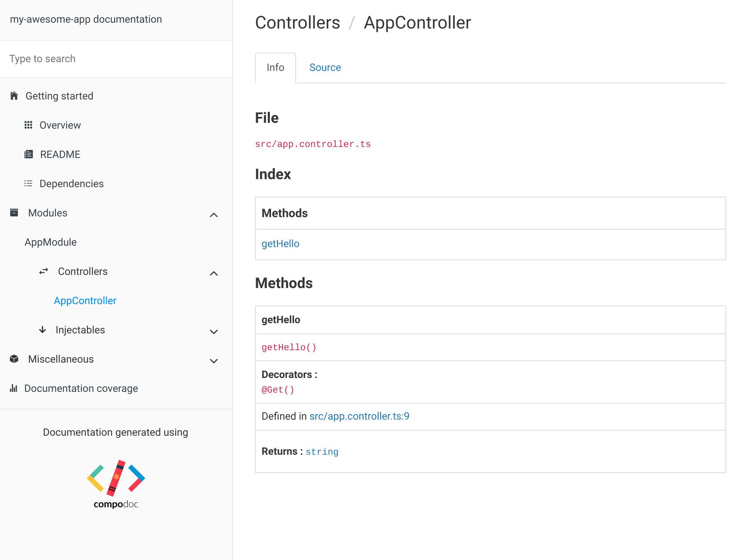Click the list icon beside Dependencies
747x560 pixels.
coord(28,183)
